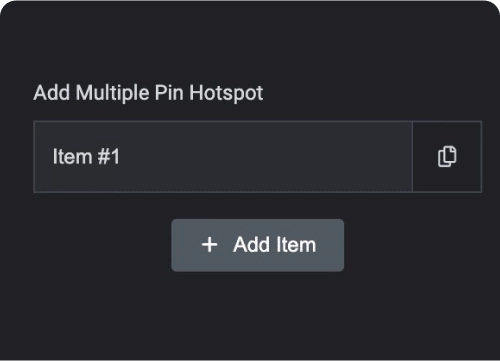
Task: Click the plus icon in Add Item
Action: 210,245
